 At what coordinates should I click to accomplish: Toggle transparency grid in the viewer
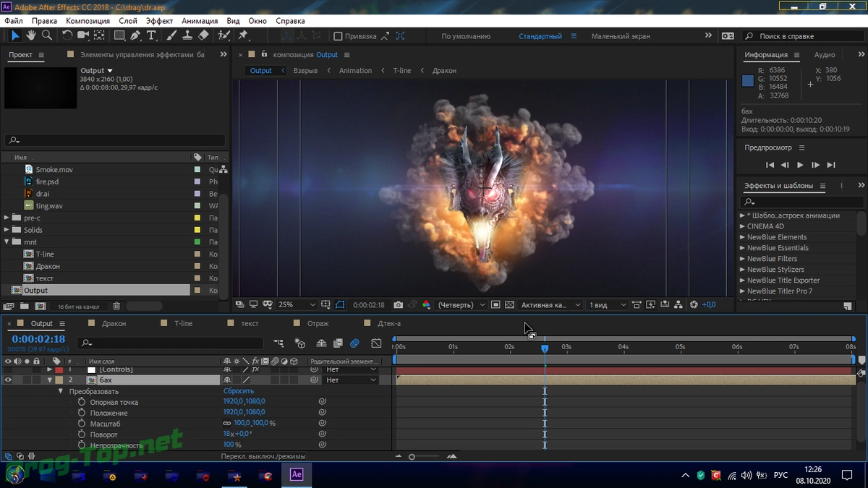point(510,305)
